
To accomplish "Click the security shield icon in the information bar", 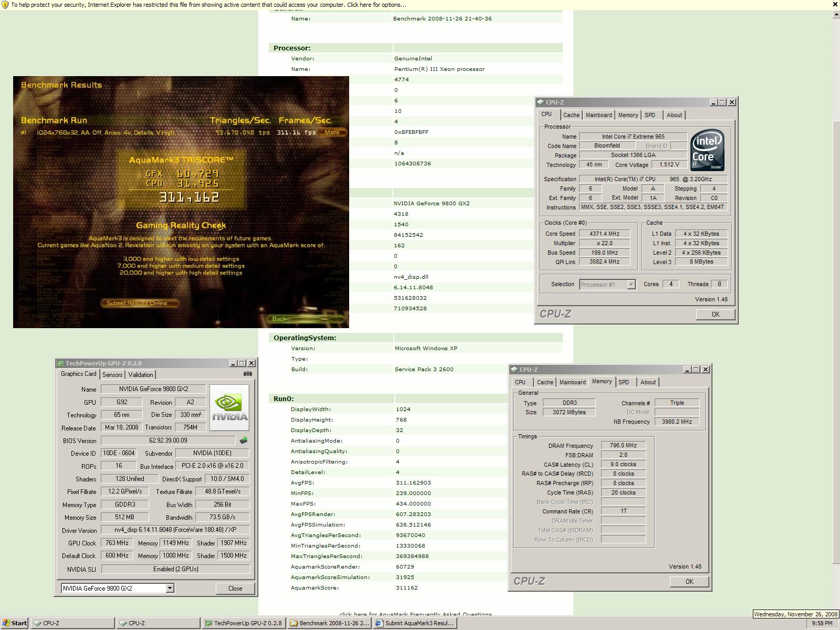I will [5, 5].
